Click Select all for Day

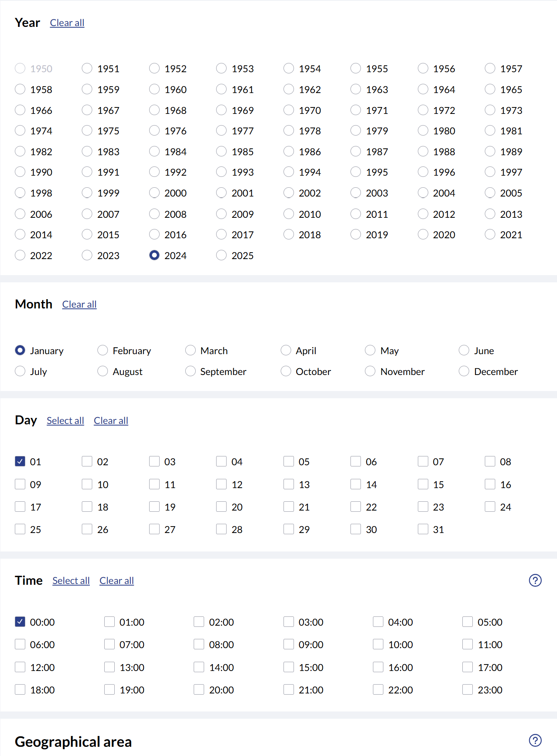coord(65,421)
